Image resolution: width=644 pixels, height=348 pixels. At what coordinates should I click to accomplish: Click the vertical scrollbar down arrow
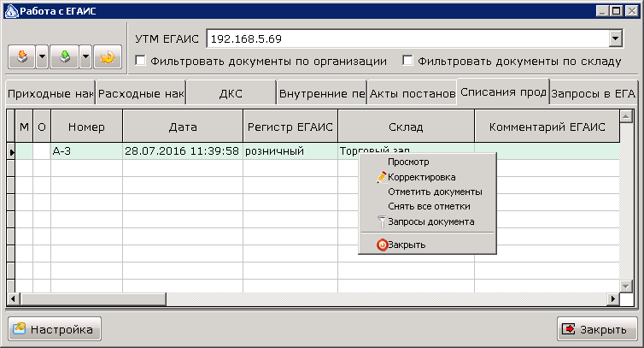625,286
